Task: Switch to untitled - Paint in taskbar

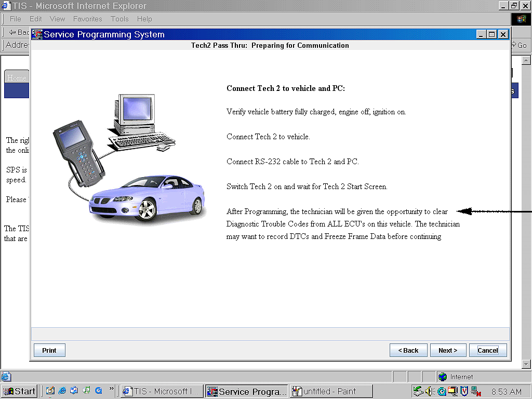Action: [330, 391]
